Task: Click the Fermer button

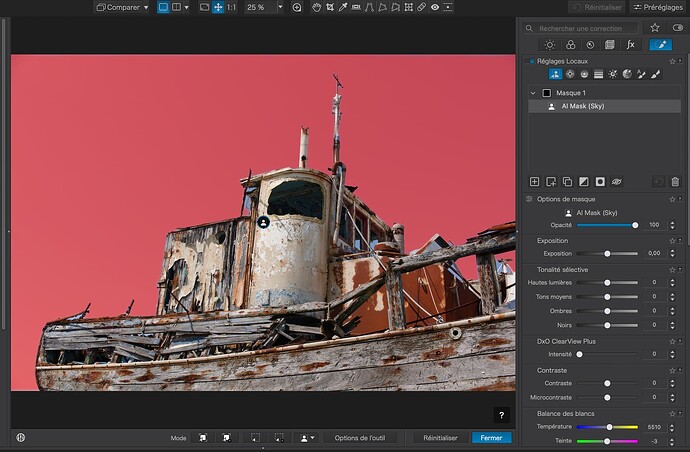Action: pyautogui.click(x=491, y=438)
